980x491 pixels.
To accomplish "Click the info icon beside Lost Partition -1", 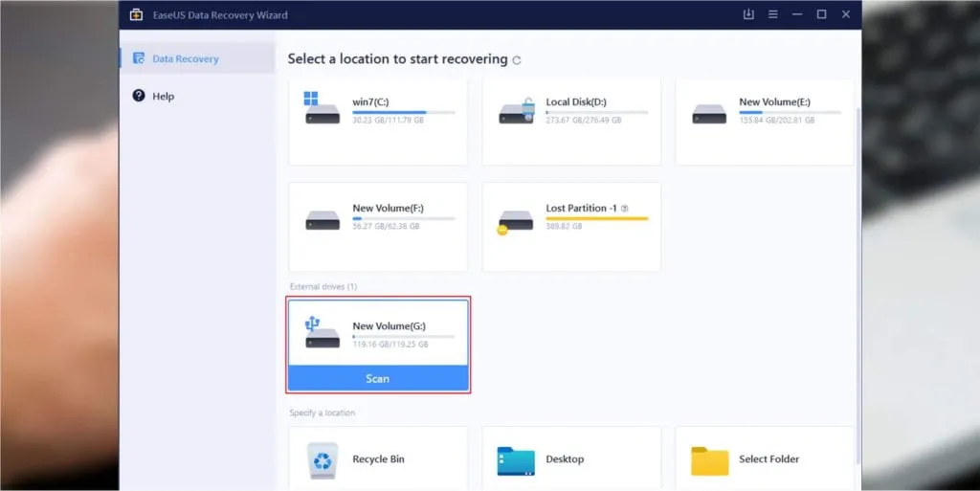I will [x=624, y=209].
